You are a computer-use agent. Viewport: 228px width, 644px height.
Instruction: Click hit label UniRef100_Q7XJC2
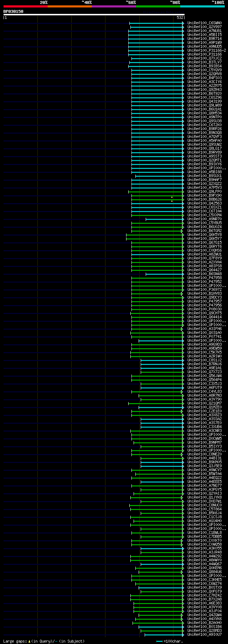204,58
